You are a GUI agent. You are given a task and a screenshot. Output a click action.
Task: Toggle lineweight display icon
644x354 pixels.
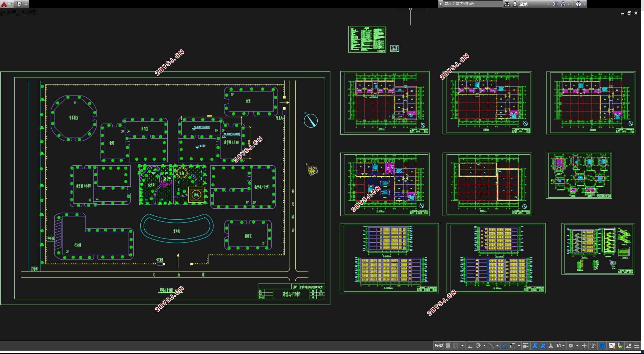[525, 346]
